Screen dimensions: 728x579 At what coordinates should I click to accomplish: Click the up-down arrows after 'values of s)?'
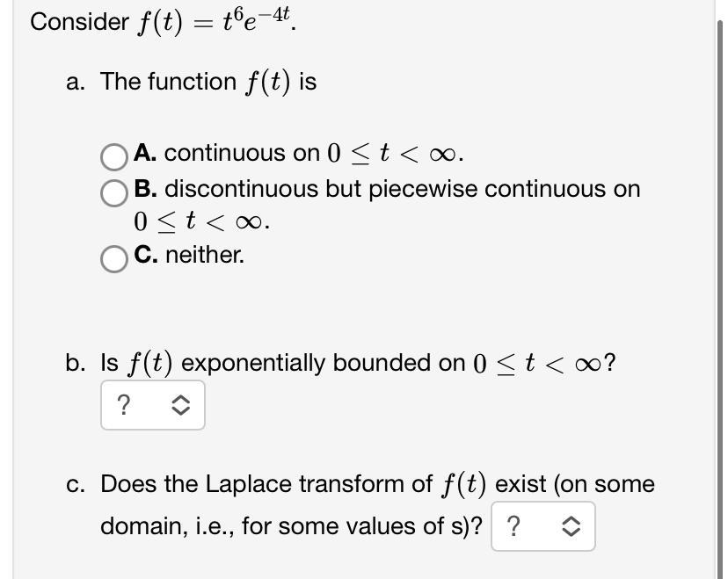point(569,525)
